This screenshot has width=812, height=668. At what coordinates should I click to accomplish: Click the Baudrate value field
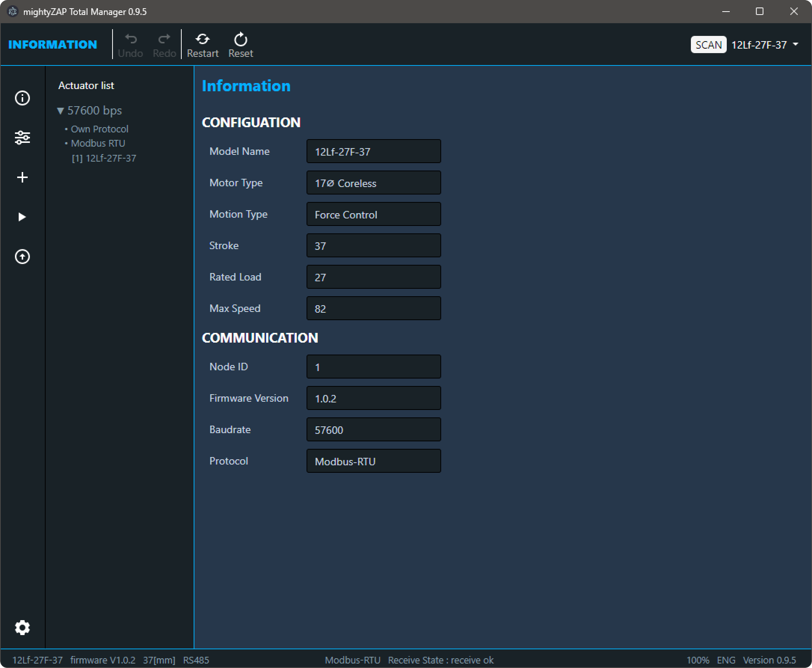point(373,430)
